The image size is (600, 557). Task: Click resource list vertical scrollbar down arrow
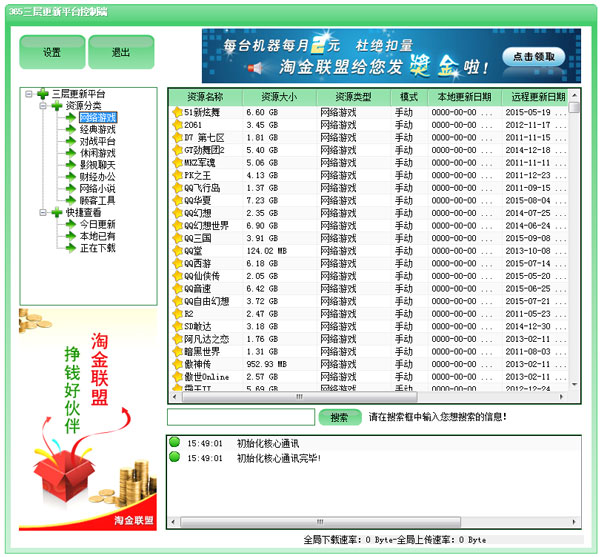574,384
